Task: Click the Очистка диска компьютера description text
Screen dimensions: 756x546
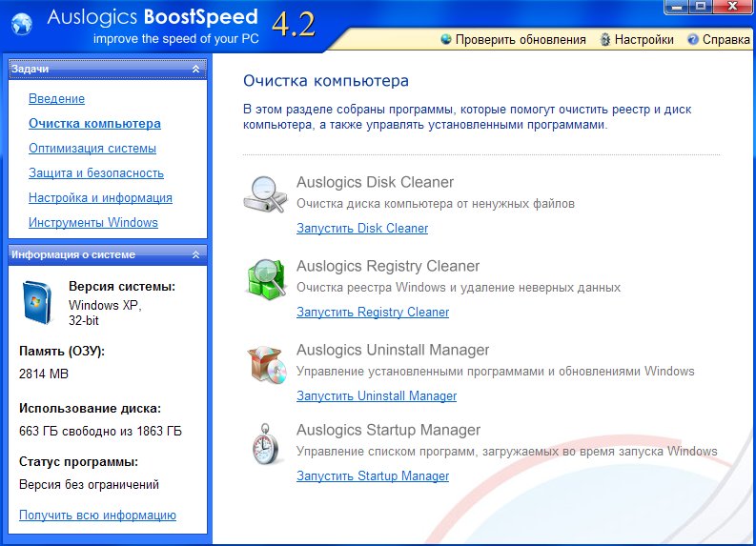Action: click(x=436, y=204)
